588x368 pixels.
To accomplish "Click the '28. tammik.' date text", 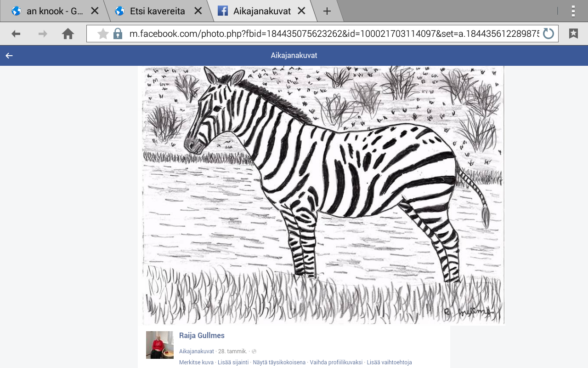I will (232, 351).
